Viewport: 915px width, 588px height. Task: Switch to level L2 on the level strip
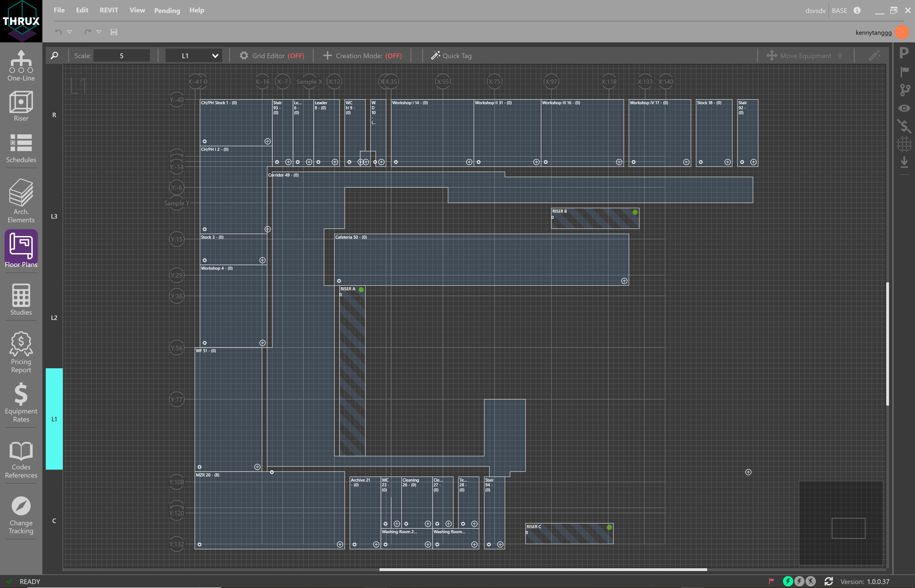pyautogui.click(x=54, y=317)
